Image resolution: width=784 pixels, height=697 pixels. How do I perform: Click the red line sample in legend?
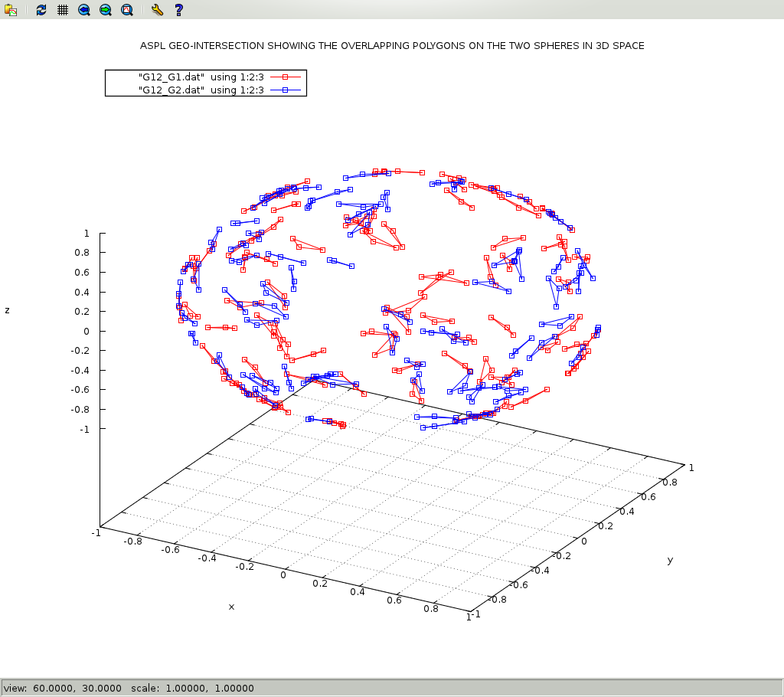[x=285, y=77]
